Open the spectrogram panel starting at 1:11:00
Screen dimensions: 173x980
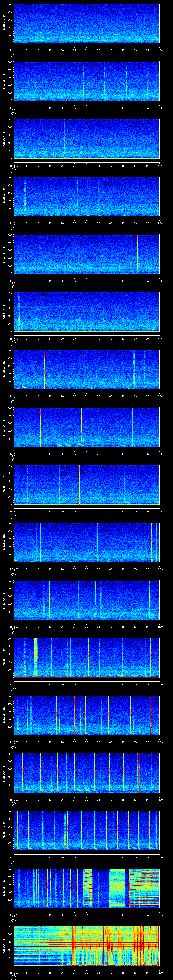click(x=86, y=658)
